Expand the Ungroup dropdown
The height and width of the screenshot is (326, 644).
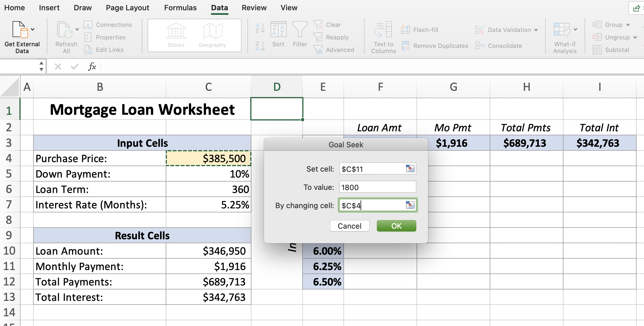tap(635, 37)
